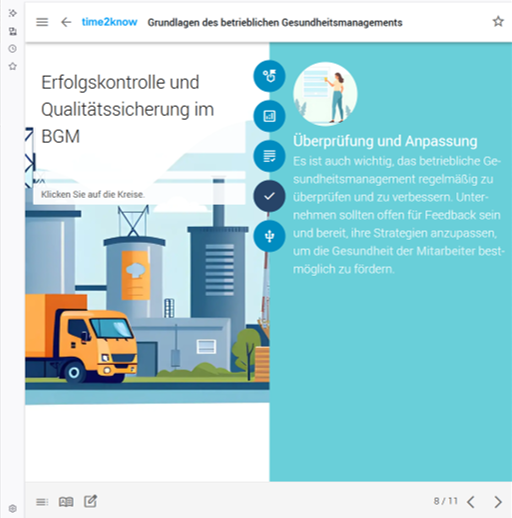Click the documents icon in left sidebar
The width and height of the screenshot is (512, 518).
point(13,31)
